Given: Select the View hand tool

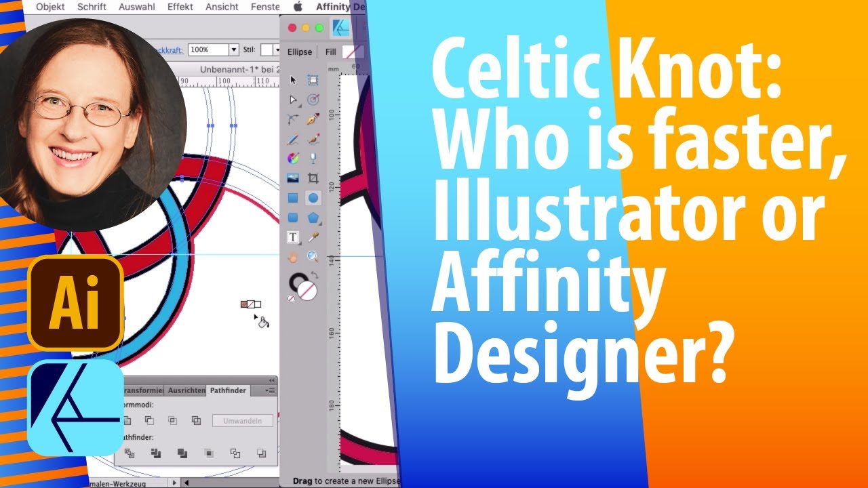Looking at the screenshot, I should tap(293, 257).
